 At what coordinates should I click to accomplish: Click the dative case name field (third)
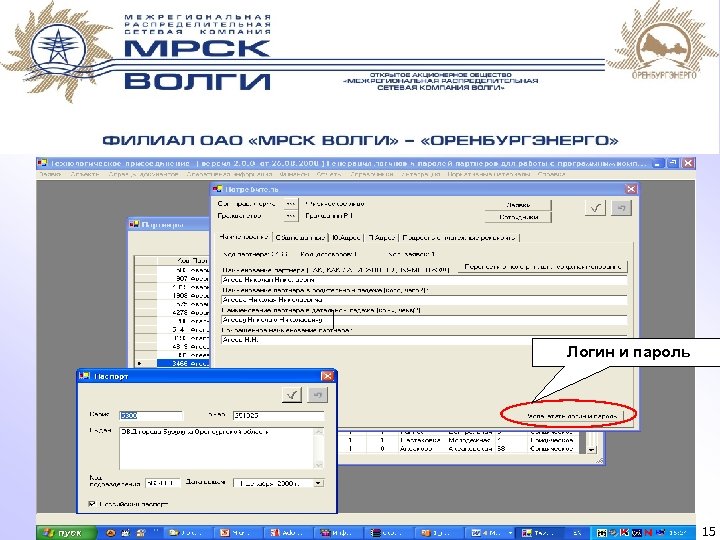423,320
